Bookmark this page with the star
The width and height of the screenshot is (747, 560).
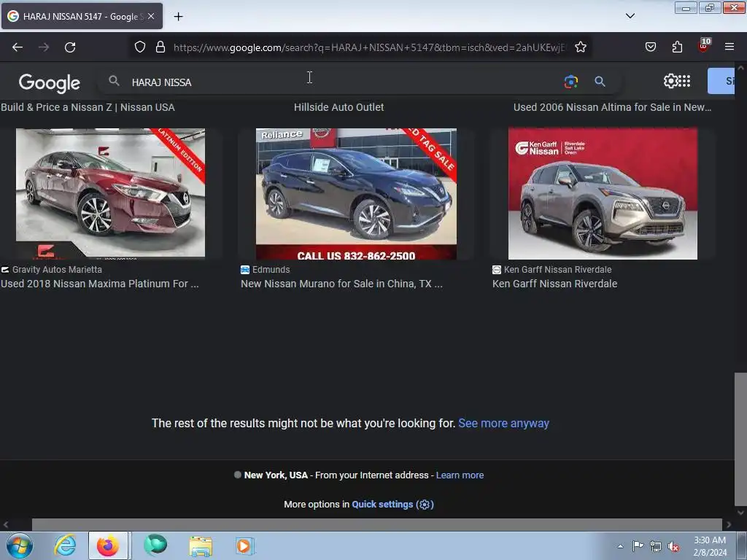(580, 47)
